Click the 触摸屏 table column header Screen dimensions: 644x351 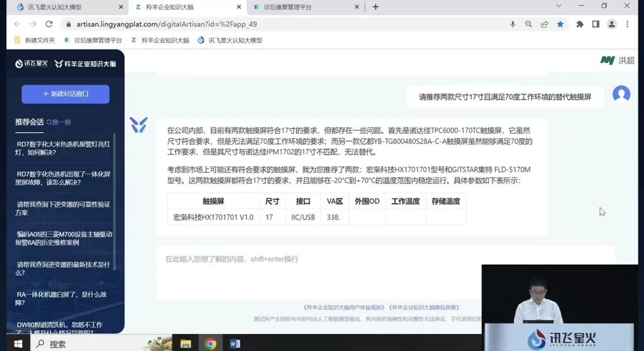point(213,201)
